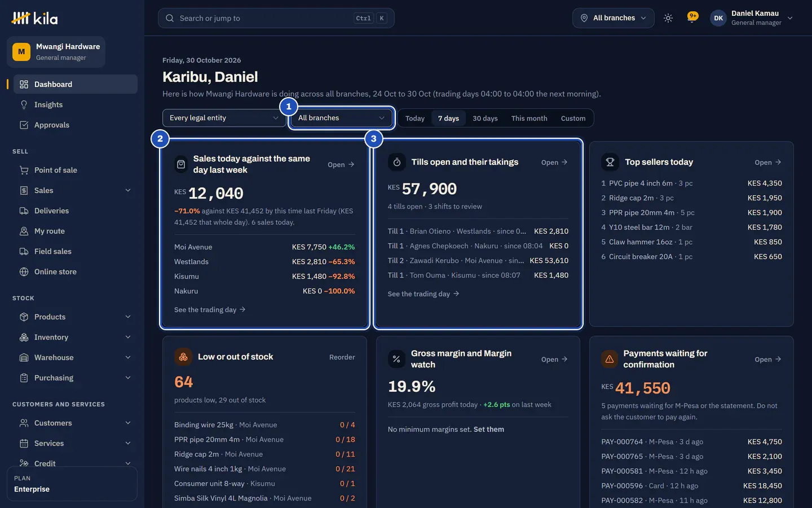Open the Tills open card's Open link

pyautogui.click(x=554, y=163)
